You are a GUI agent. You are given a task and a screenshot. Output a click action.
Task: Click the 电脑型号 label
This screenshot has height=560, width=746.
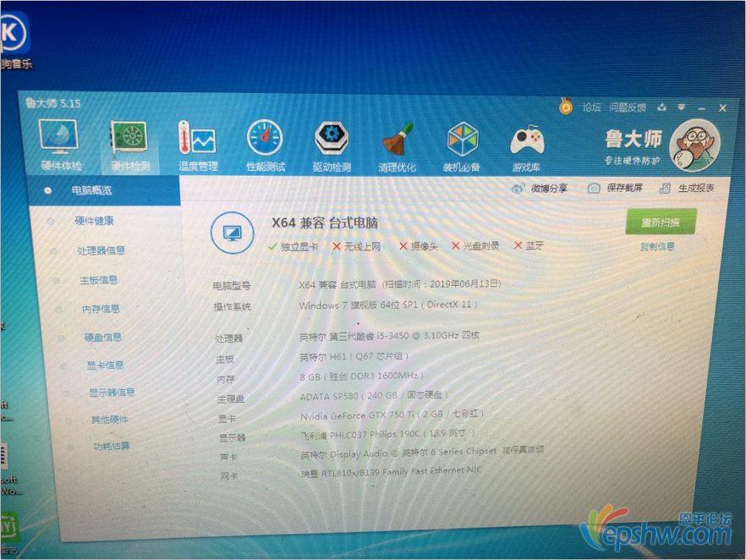(231, 286)
